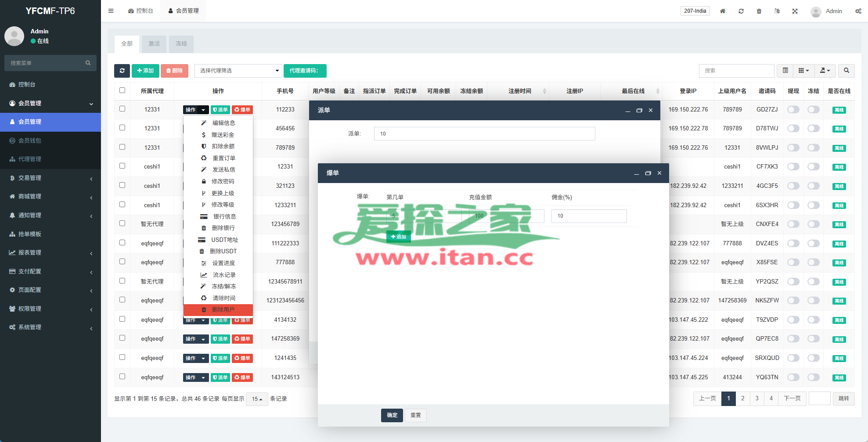Image resolution: width=868 pixels, height=442 pixels.
Task: Click the trash clear-cache icon in top bar
Action: click(759, 11)
